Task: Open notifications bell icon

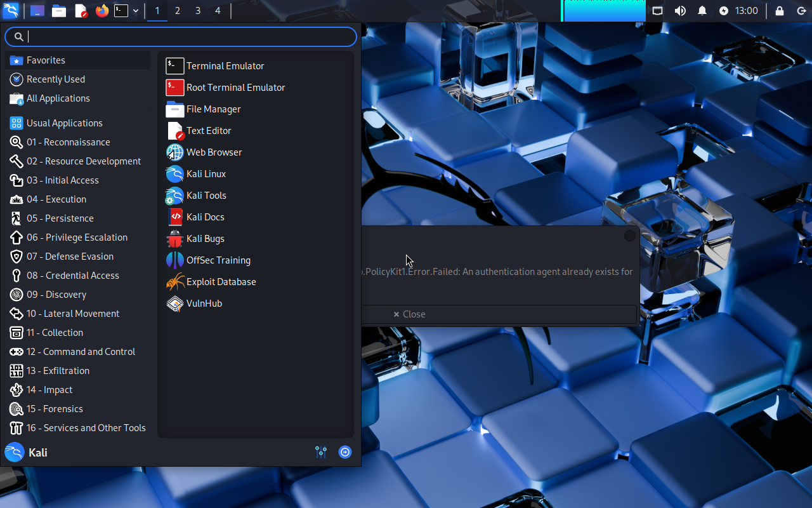Action: pos(702,11)
